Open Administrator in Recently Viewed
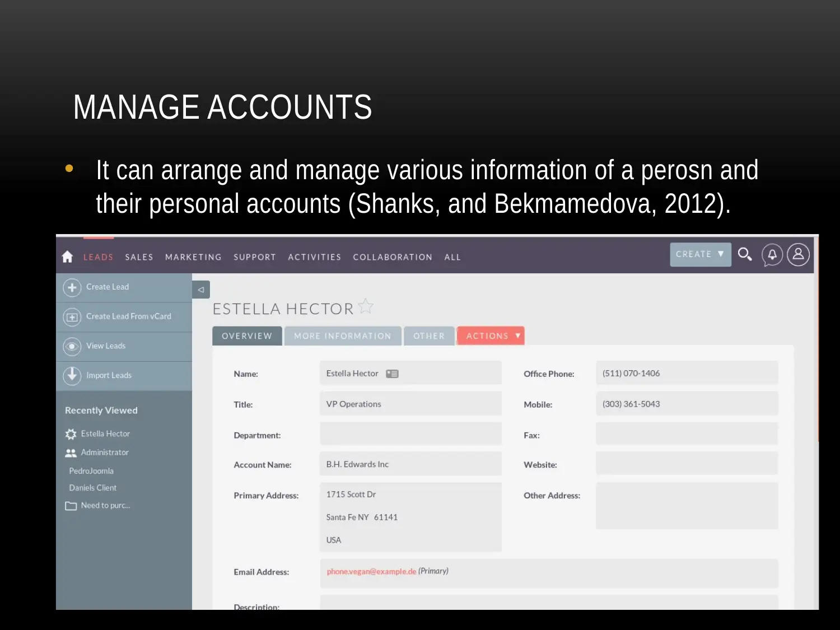This screenshot has width=840, height=630. click(x=105, y=452)
